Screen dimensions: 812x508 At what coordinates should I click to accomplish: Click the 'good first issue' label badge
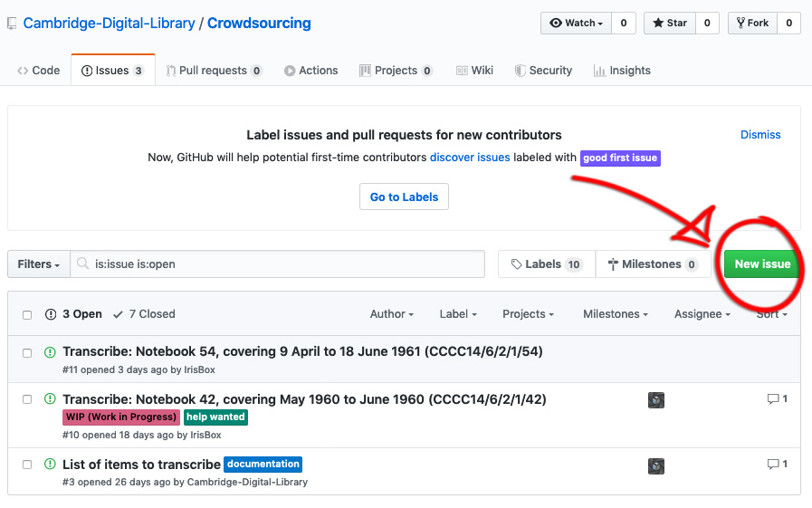click(620, 158)
